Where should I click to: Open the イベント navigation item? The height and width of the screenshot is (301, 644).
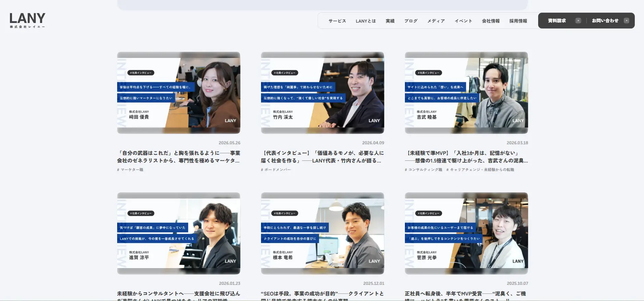(x=463, y=21)
